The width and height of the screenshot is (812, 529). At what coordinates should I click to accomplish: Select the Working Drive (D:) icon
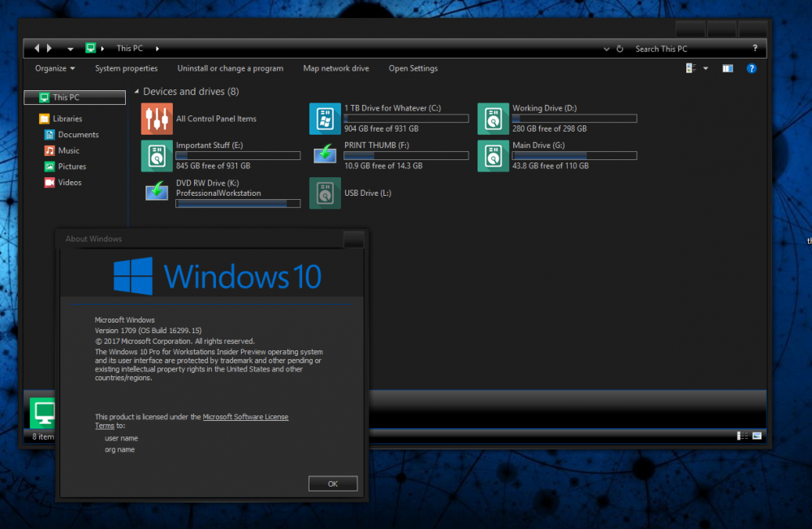click(494, 119)
